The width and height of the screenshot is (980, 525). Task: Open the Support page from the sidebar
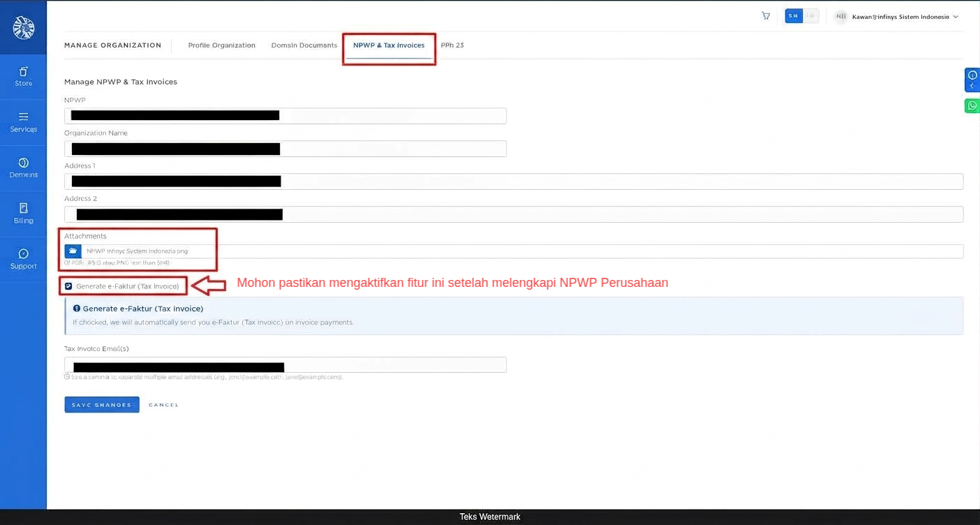(24, 259)
